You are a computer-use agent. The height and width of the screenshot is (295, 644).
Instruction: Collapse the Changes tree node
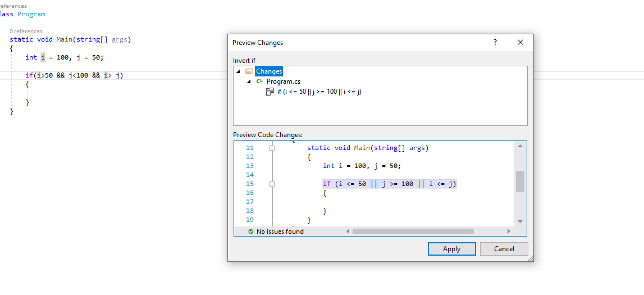click(x=239, y=71)
